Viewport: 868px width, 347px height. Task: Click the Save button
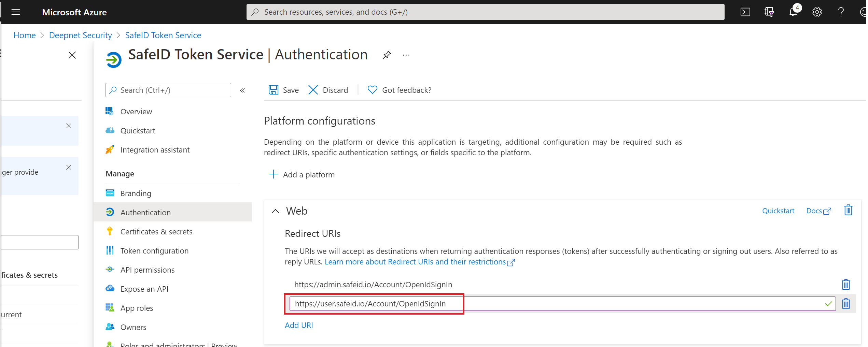(x=284, y=90)
